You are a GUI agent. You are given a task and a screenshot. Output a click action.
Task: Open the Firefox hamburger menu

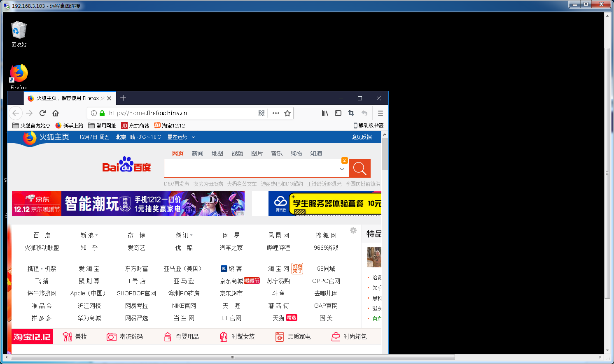pyautogui.click(x=381, y=113)
